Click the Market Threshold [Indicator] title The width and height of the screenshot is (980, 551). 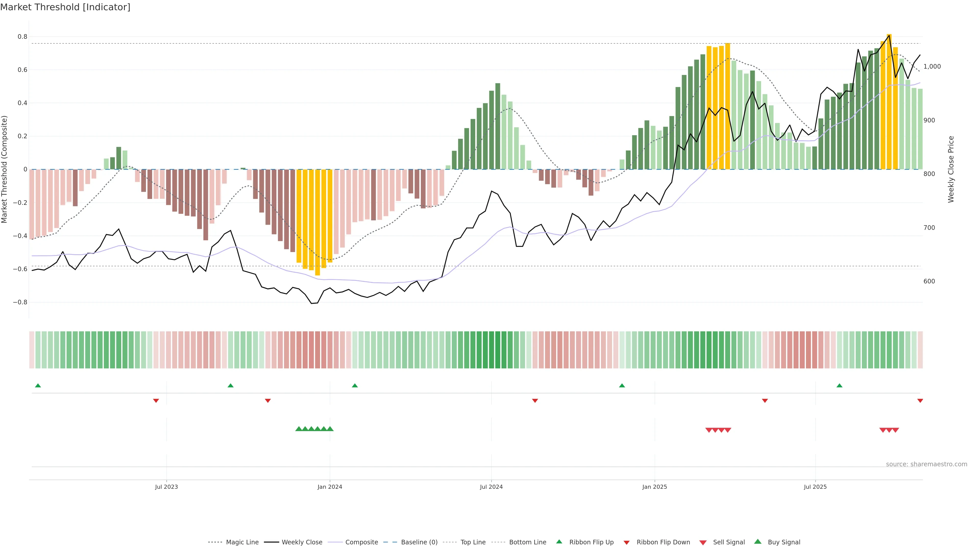[x=65, y=7]
